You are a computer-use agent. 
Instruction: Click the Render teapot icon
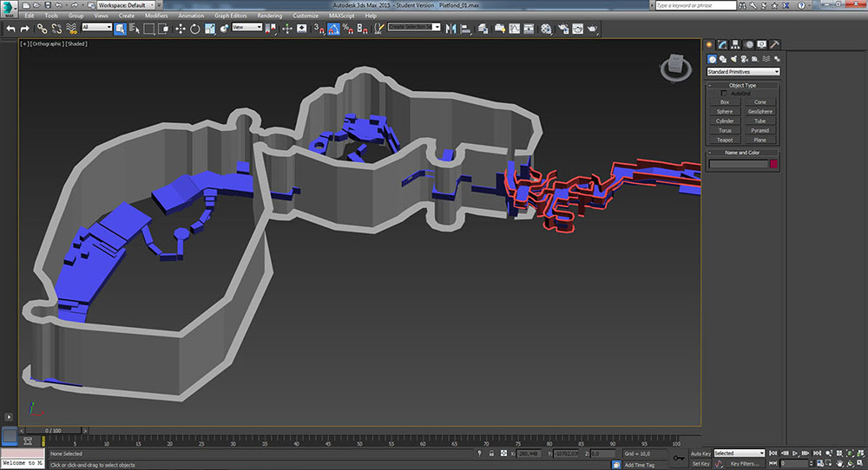click(592, 29)
